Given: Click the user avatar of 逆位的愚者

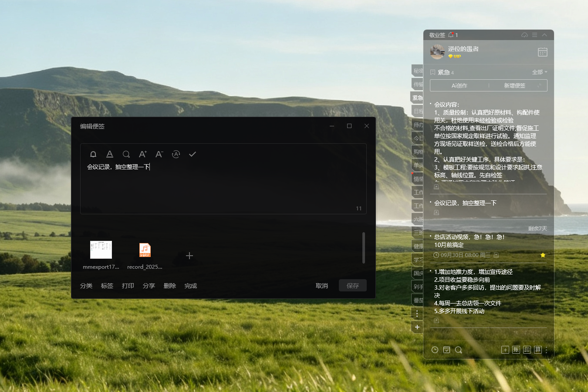Looking at the screenshot, I should (437, 52).
